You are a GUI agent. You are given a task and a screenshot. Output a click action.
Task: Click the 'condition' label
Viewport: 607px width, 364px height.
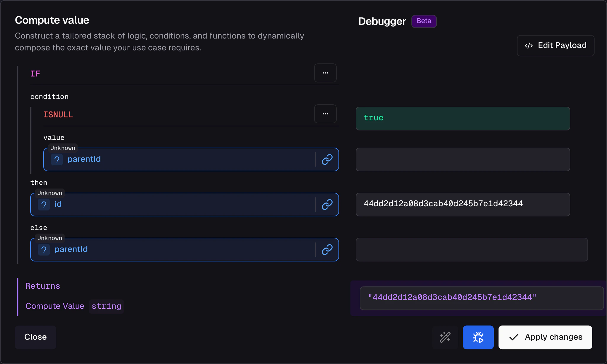point(49,97)
